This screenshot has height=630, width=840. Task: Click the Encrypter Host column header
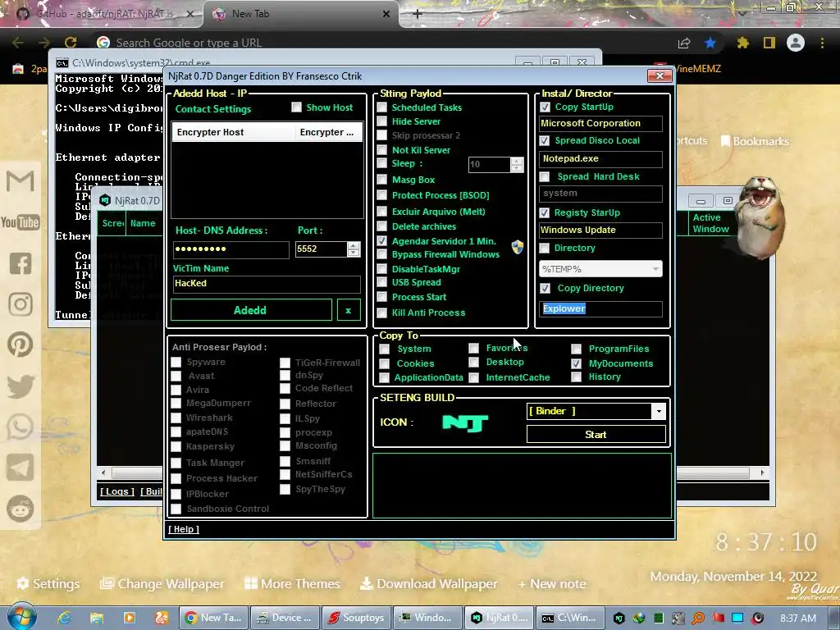click(234, 132)
